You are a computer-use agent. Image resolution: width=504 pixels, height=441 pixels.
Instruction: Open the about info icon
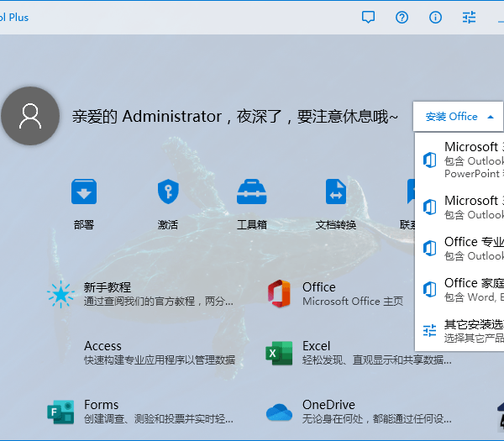coord(435,17)
